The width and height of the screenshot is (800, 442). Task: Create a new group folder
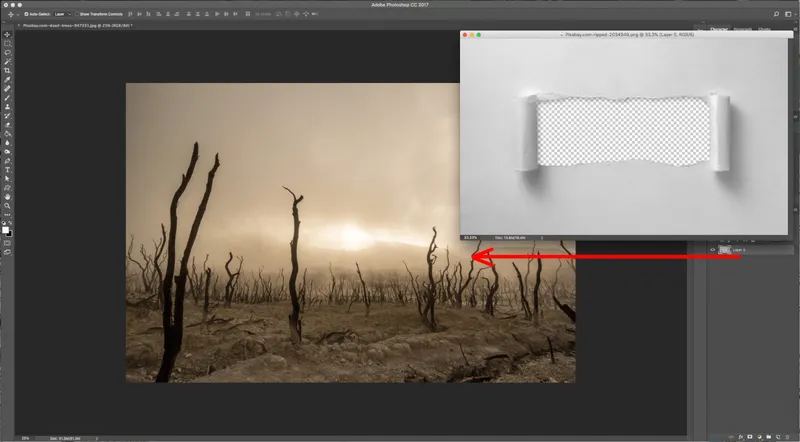pos(768,437)
